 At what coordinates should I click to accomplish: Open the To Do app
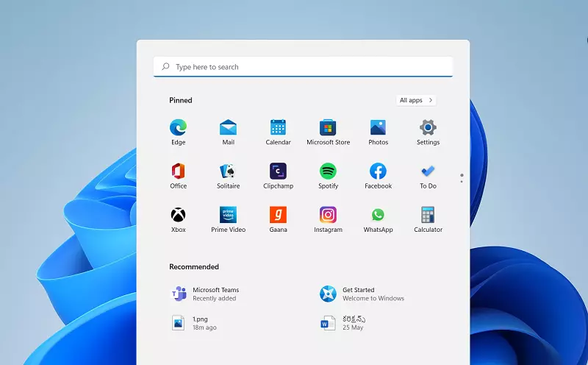pyautogui.click(x=428, y=171)
